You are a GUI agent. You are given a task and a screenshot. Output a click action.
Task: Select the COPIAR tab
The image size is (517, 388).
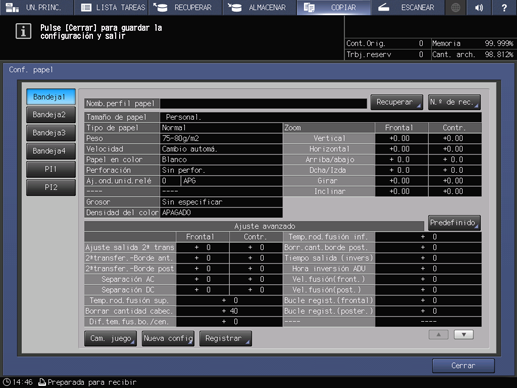(x=334, y=7)
